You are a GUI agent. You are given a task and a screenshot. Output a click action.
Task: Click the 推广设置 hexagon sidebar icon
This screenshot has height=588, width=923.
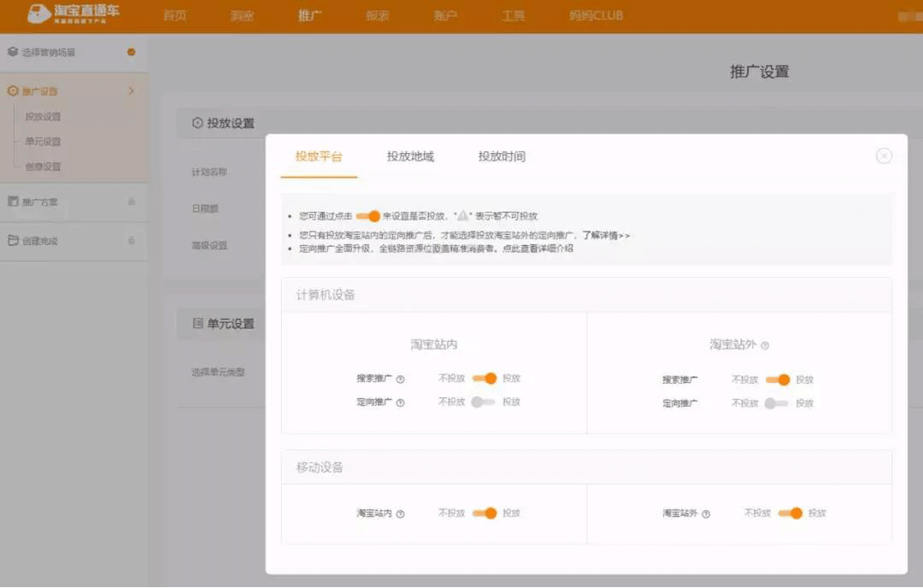13,91
